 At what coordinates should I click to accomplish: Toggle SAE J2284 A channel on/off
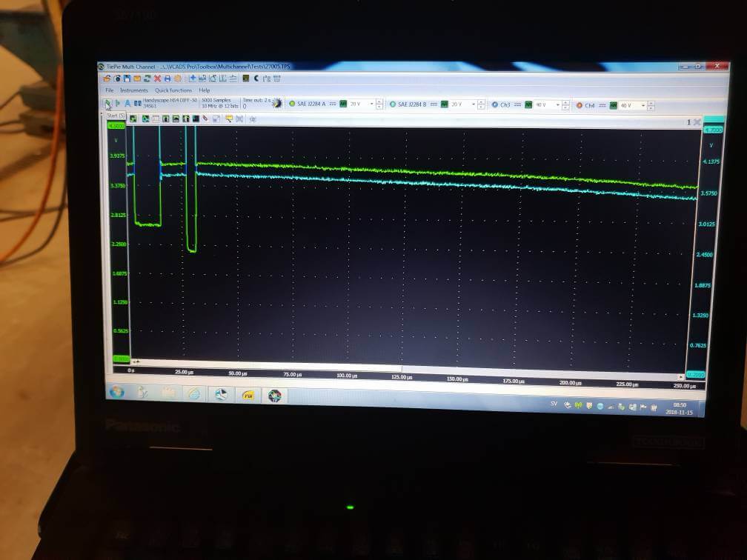[x=292, y=104]
